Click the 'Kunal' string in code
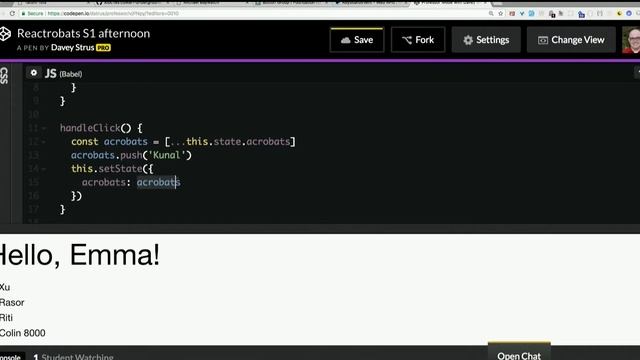This screenshot has height=360, width=640. 167,155
